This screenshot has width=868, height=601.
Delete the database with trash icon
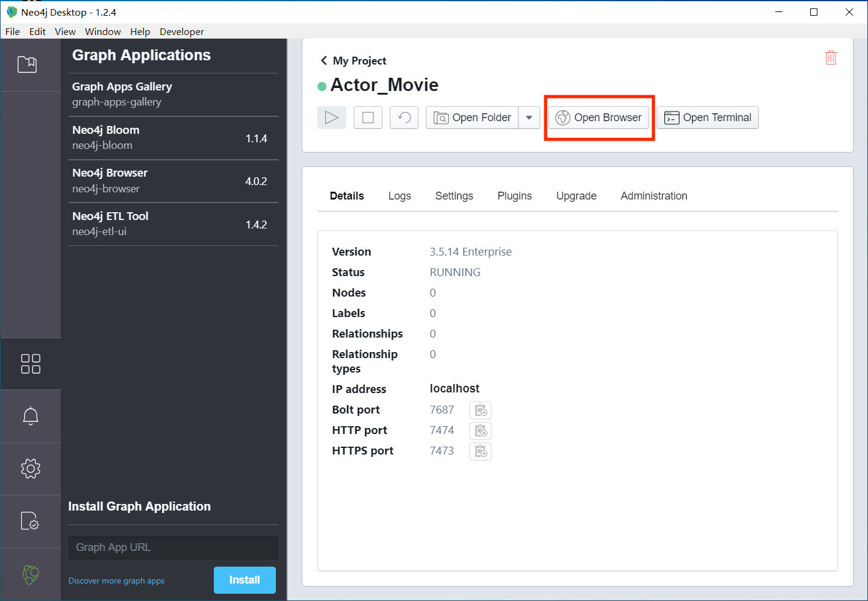coord(831,58)
